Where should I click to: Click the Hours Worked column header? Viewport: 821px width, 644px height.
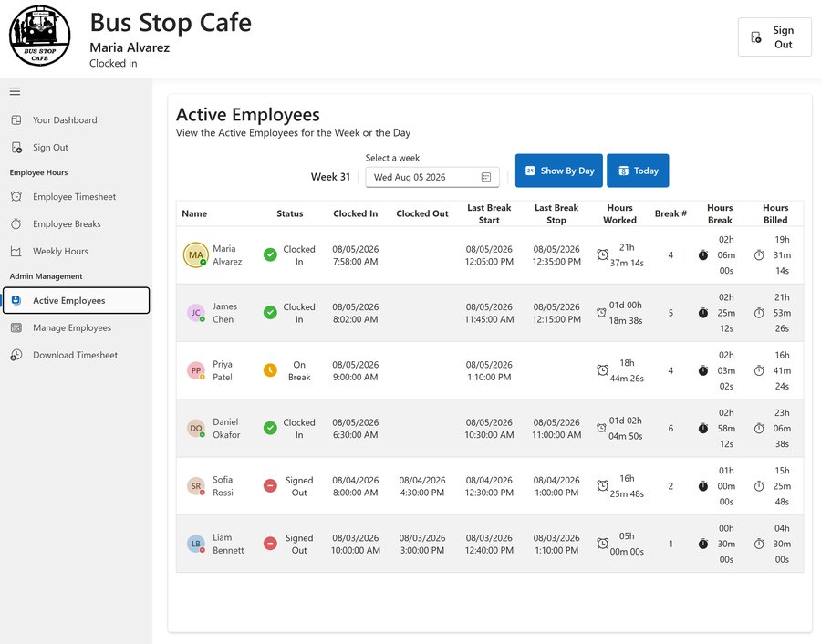(619, 213)
